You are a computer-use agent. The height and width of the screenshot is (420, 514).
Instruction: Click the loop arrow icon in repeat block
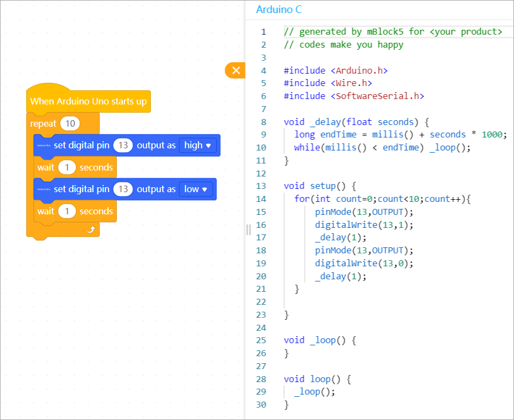click(x=91, y=230)
